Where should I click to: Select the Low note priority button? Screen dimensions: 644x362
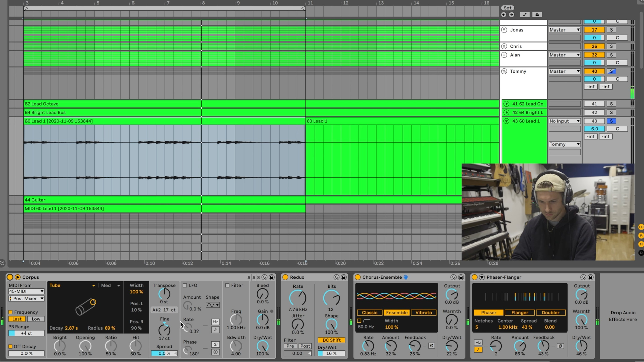coord(36,319)
